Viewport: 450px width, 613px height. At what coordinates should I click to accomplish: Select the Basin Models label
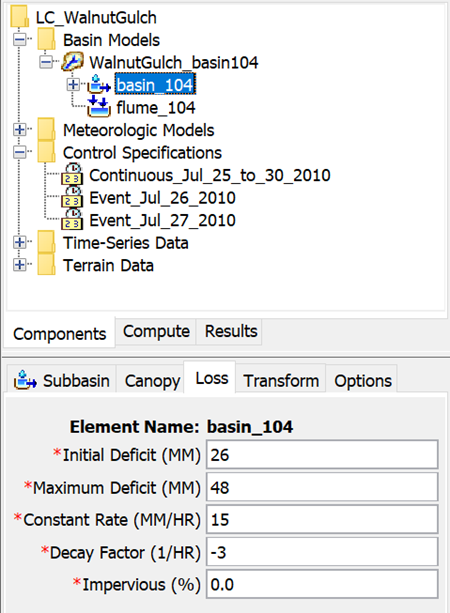click(x=111, y=40)
